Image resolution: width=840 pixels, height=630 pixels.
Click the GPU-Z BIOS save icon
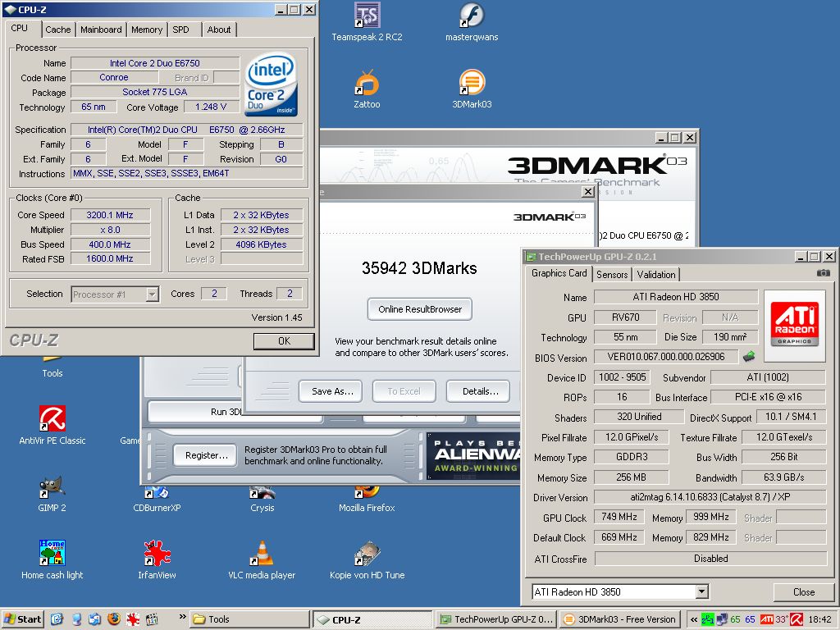point(749,356)
